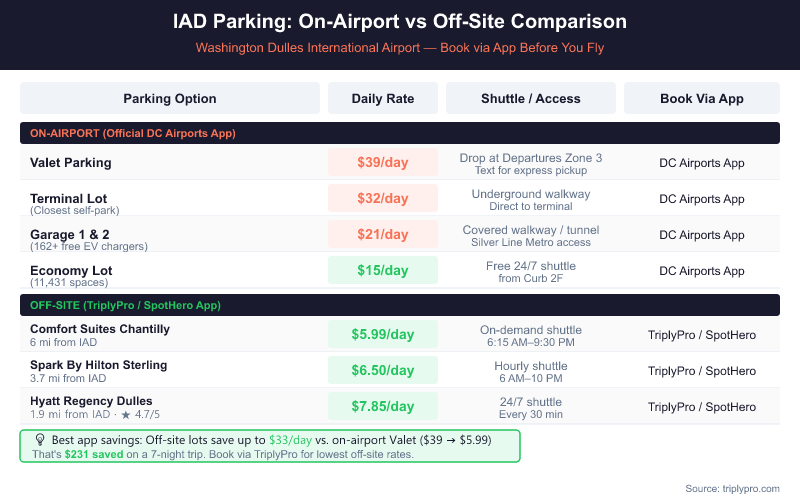The width and height of the screenshot is (800, 500).
Task: Select the Daily Rate column header
Action: click(382, 99)
